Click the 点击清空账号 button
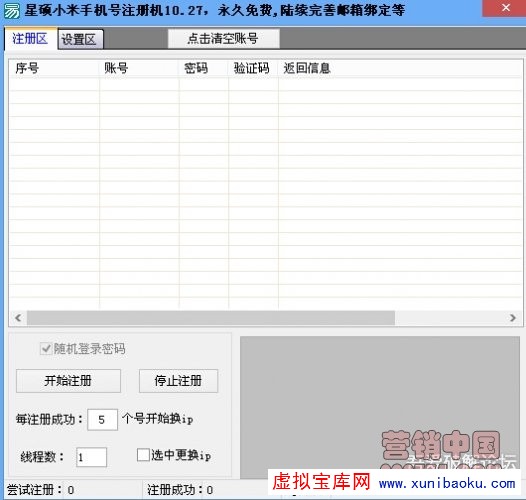526x500 pixels. tap(223, 39)
